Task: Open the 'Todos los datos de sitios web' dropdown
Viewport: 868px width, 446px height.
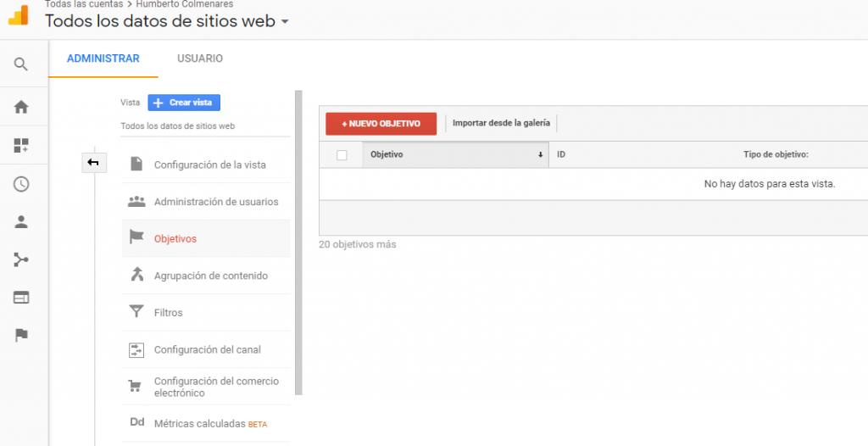Action: (x=166, y=21)
